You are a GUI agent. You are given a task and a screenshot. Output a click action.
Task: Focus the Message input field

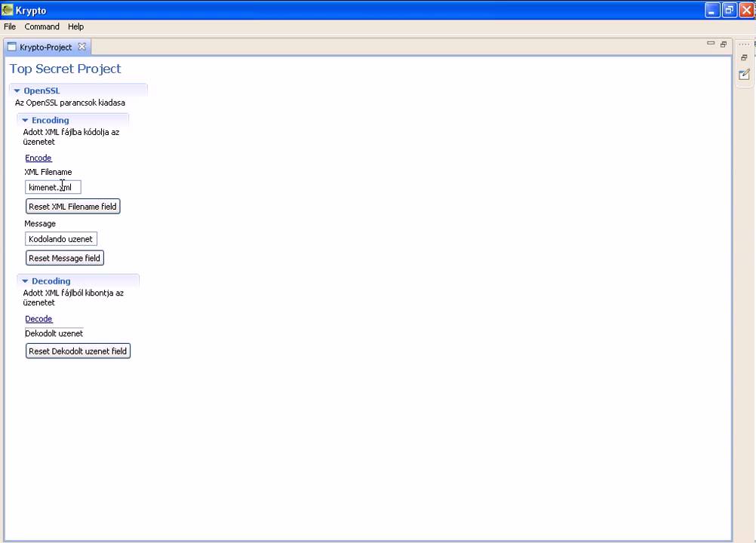[x=61, y=238]
